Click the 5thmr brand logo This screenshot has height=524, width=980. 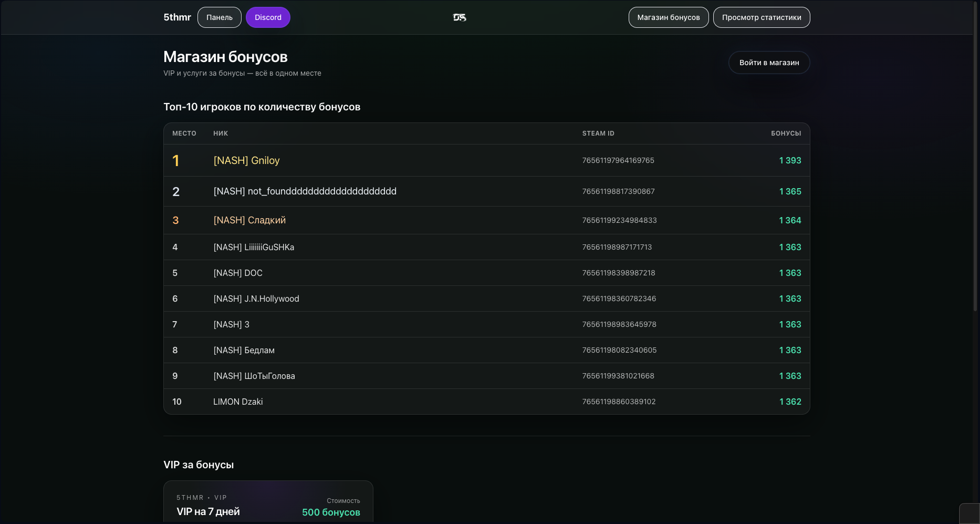[x=177, y=17]
